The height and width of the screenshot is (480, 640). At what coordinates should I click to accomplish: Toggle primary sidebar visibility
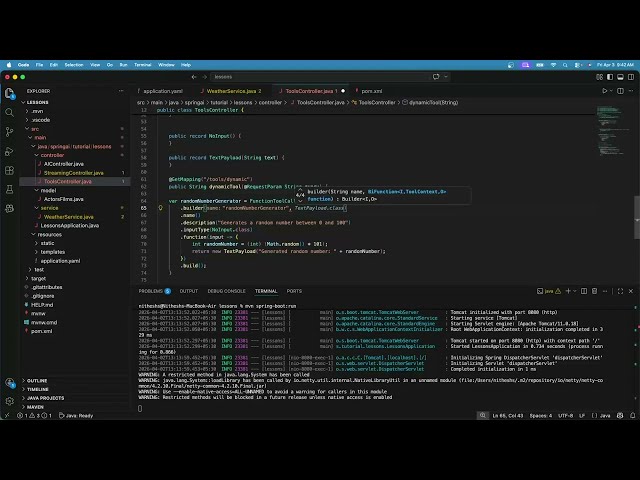click(610, 77)
